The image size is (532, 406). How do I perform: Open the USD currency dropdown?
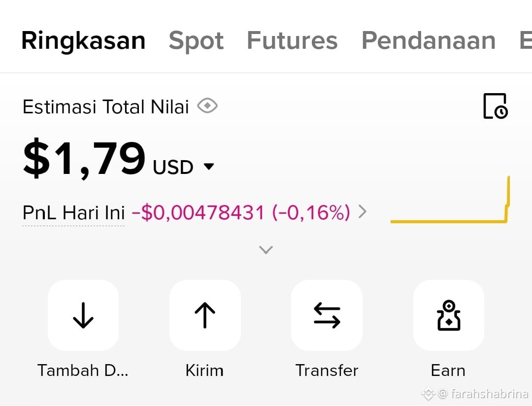click(x=184, y=167)
